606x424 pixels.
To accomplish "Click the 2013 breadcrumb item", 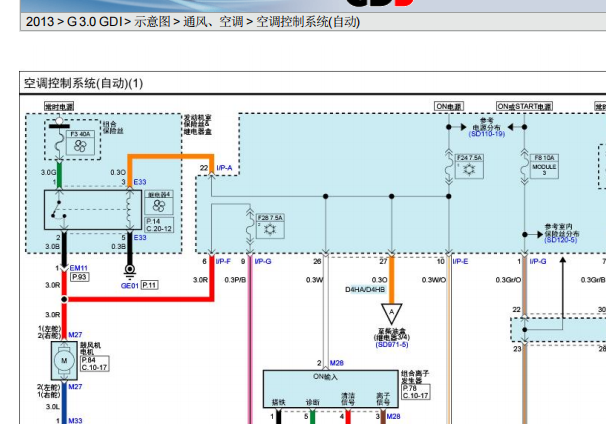I will point(40,22).
